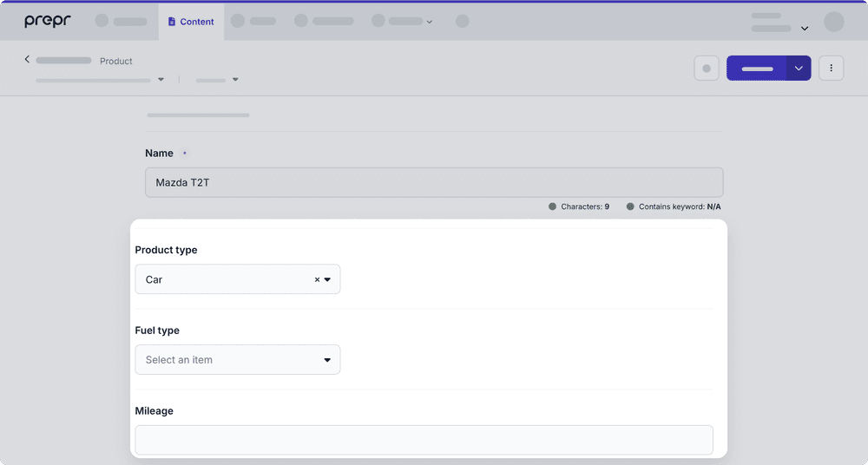Click the blue primary action button

coord(757,68)
